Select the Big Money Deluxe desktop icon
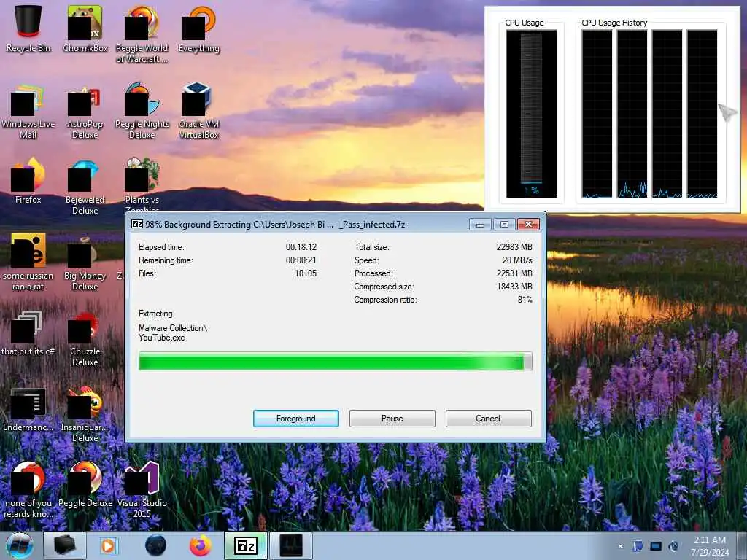This screenshot has width=747, height=560. (x=85, y=262)
